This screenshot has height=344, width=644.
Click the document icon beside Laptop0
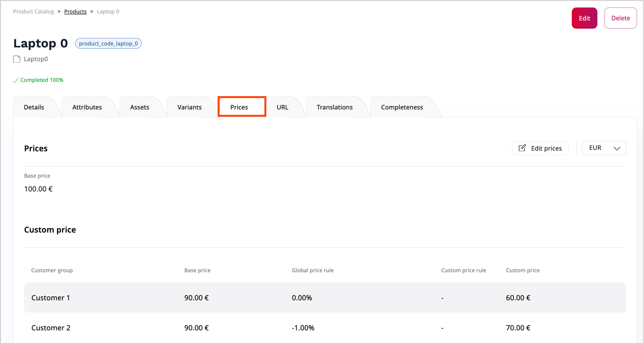click(17, 59)
